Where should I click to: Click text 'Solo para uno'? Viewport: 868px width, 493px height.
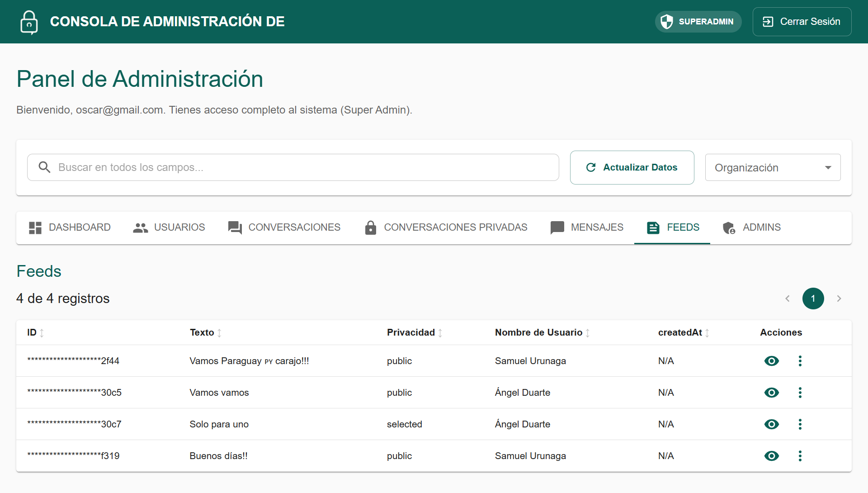pos(219,424)
